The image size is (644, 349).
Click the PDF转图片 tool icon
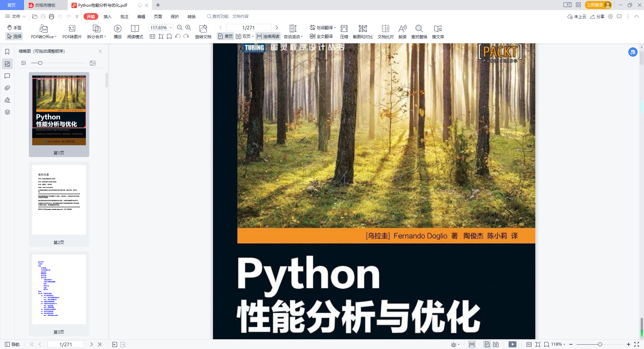click(72, 29)
